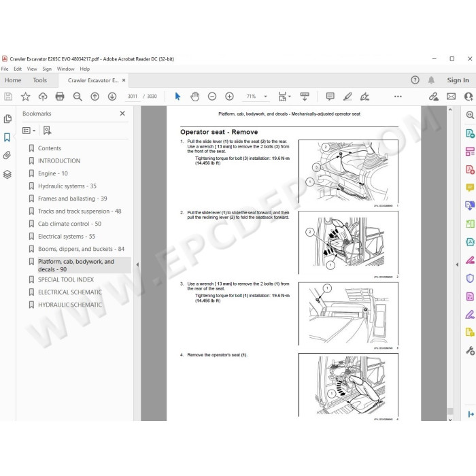Click page number field 3011
476x476 pixels.
pyautogui.click(x=133, y=97)
